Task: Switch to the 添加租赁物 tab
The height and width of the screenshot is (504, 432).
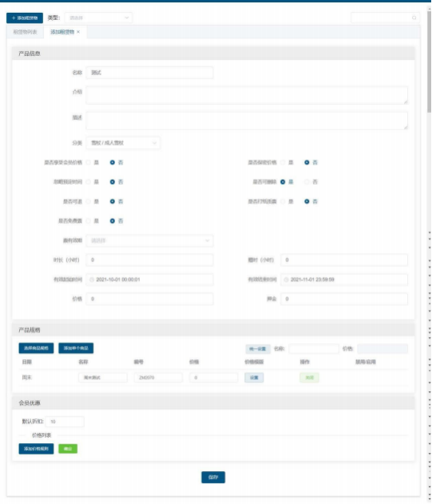Action: coord(62,32)
